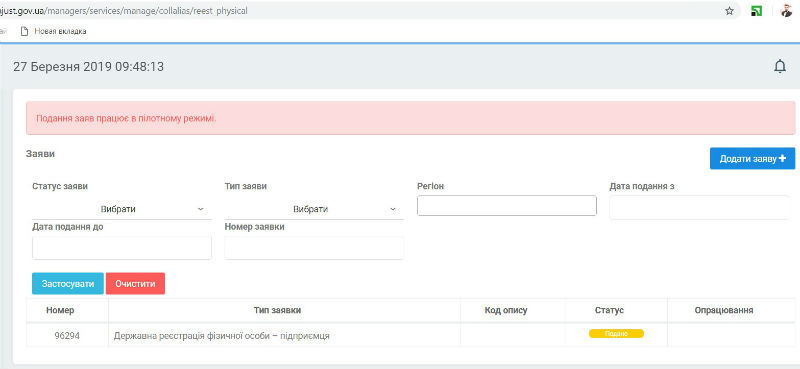Screen dimensions: 800x369
Task: Apply filters with Застосувати button
Action: point(68,284)
